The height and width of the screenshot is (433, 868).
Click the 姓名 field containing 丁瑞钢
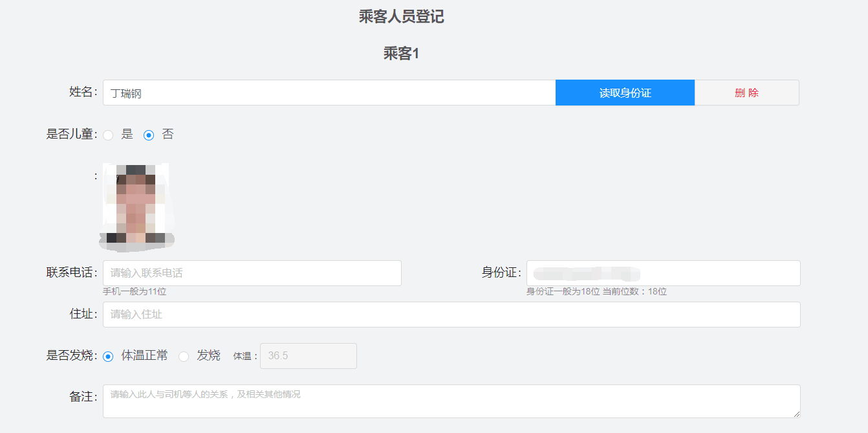point(329,93)
